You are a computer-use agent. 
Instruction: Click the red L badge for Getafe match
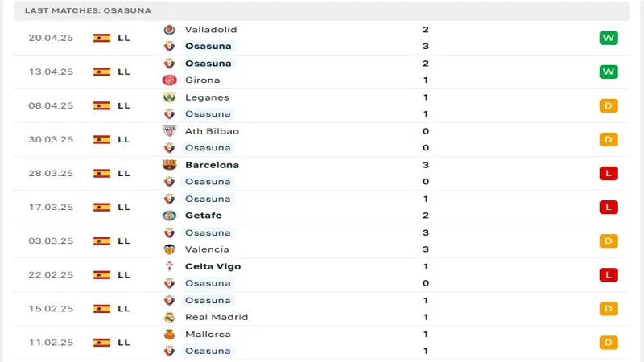(x=609, y=207)
